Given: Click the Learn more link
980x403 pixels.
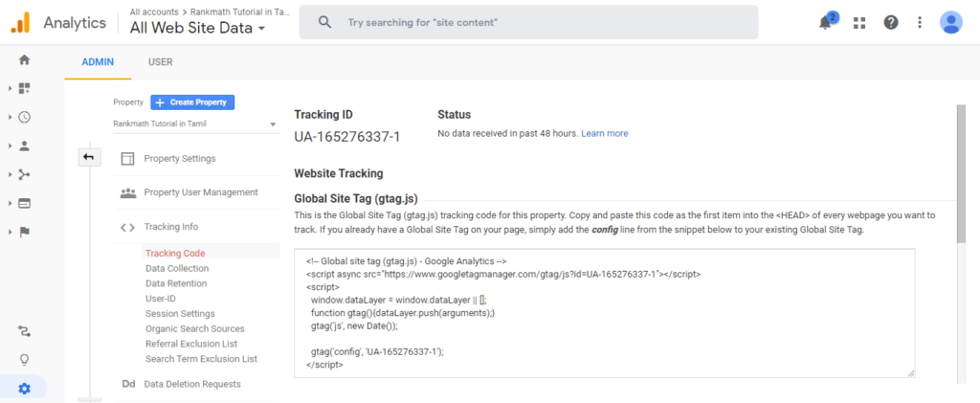Looking at the screenshot, I should click(x=605, y=134).
